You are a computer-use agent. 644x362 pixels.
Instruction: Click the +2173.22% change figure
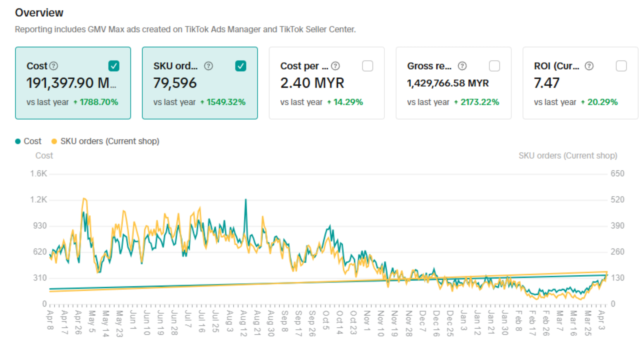[x=477, y=102]
